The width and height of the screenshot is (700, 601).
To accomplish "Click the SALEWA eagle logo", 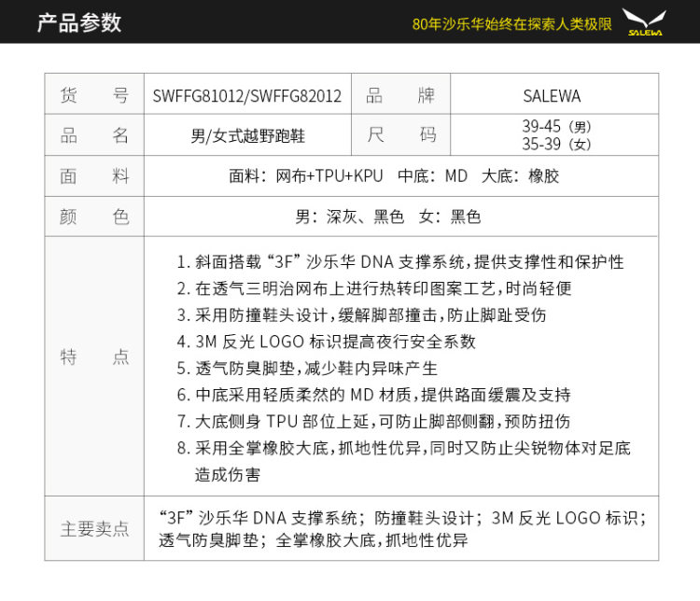I will tap(644, 21).
